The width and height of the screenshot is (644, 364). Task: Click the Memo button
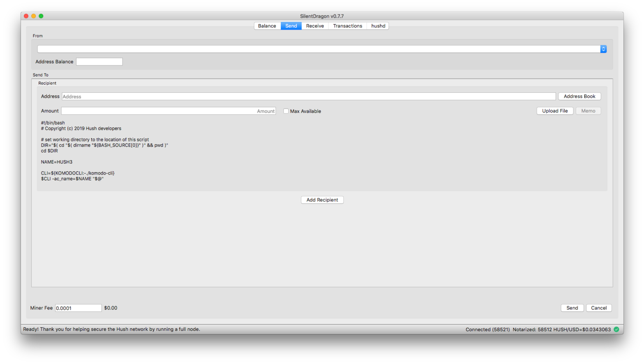click(588, 111)
